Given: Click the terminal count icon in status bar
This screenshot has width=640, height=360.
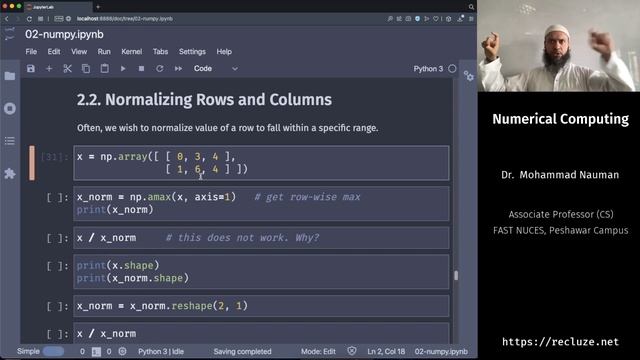Looking at the screenshot, I should [x=96, y=351].
